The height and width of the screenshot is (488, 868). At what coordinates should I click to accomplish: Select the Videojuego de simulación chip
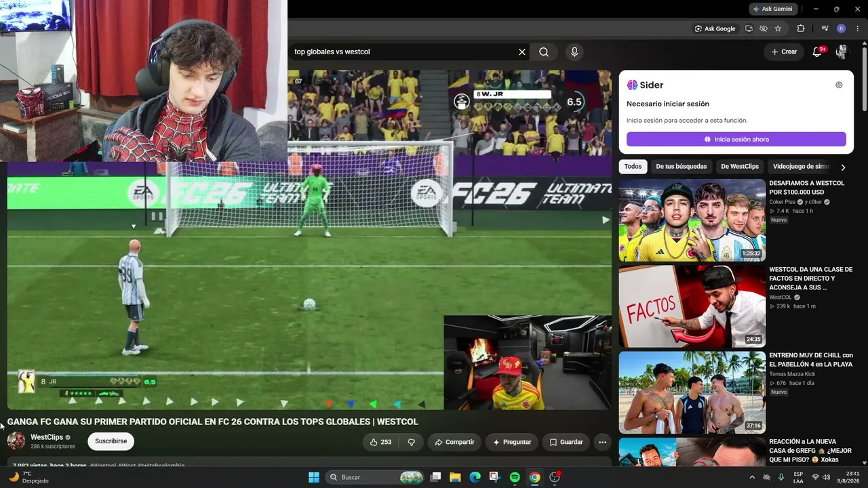(801, 167)
